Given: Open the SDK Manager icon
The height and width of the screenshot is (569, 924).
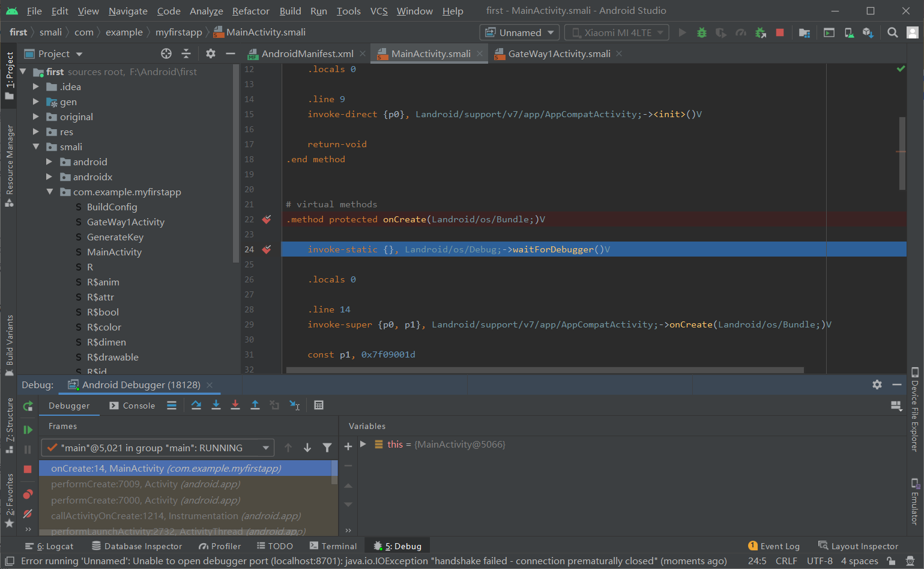Looking at the screenshot, I should 868,32.
